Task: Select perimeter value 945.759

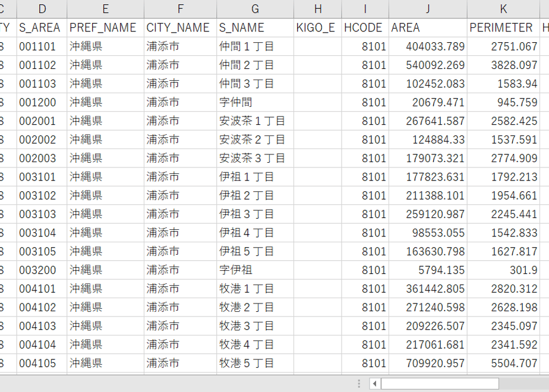Action: pyautogui.click(x=503, y=102)
